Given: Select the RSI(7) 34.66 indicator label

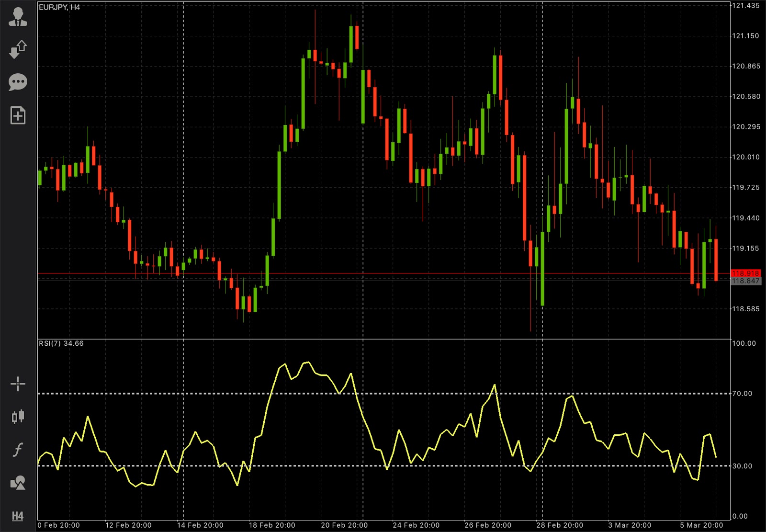Looking at the screenshot, I should [61, 343].
